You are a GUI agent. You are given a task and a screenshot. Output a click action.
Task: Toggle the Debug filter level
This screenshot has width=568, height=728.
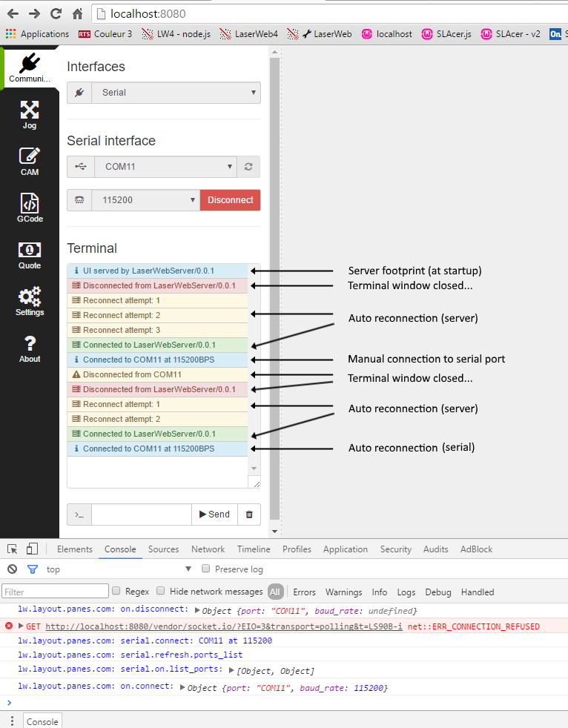click(x=438, y=592)
